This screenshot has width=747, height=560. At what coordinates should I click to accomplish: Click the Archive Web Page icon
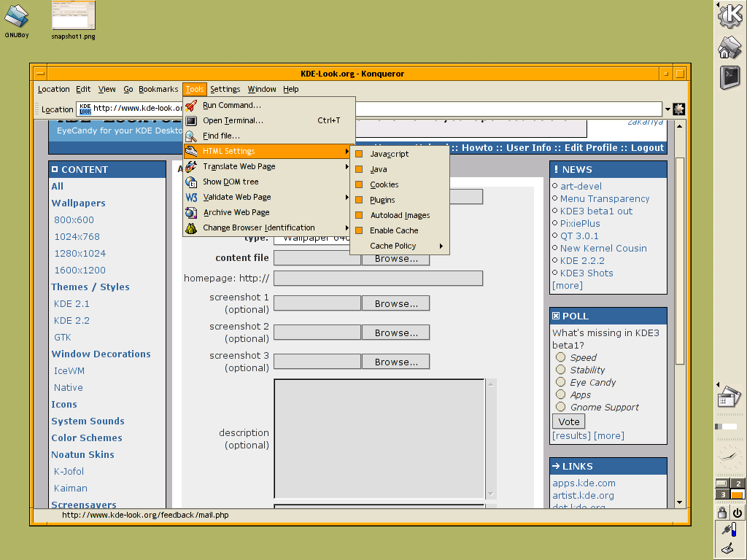coord(192,212)
